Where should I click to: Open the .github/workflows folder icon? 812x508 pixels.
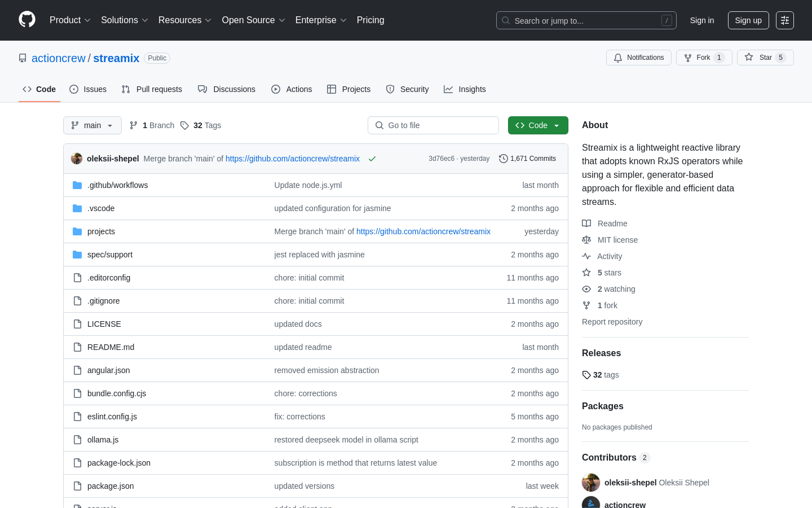click(x=77, y=185)
